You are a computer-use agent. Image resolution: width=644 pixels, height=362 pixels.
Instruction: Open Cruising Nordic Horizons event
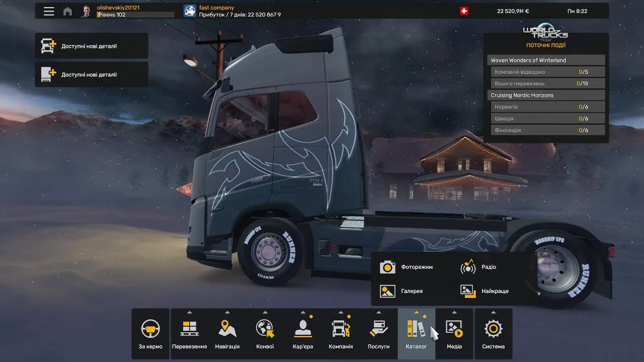[546, 95]
